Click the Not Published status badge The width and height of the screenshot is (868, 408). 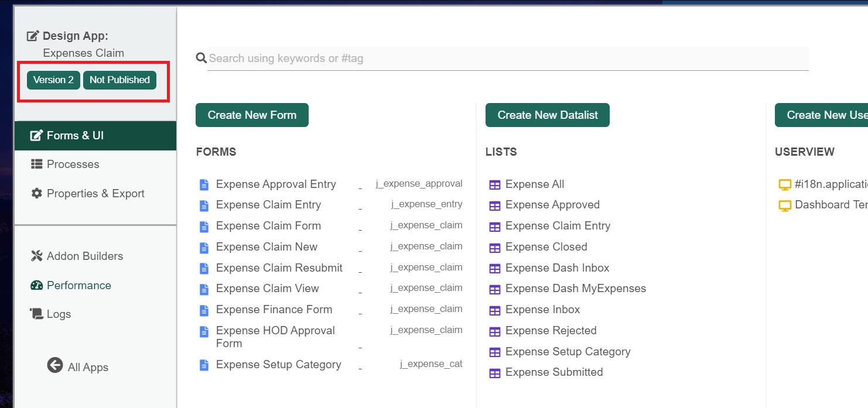(119, 80)
